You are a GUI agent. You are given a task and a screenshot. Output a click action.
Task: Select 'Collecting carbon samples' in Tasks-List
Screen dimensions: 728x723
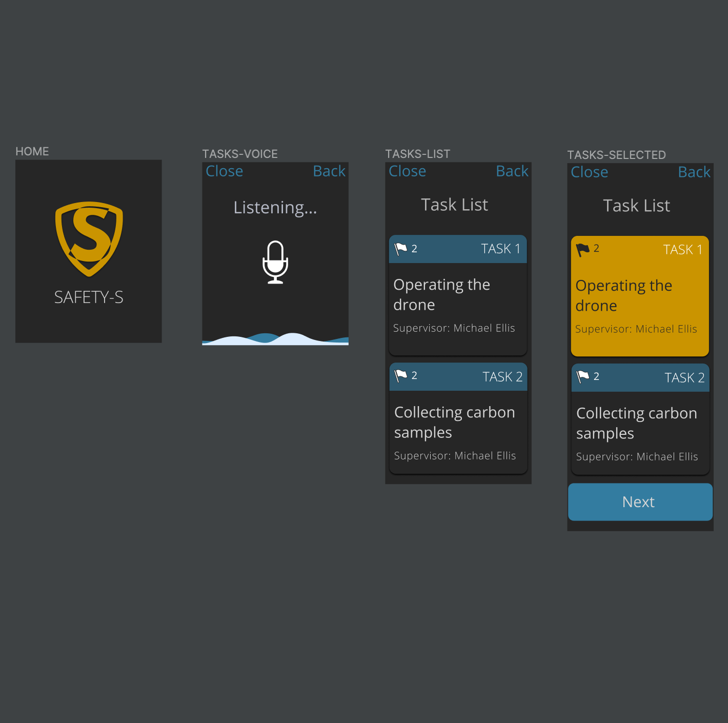[x=455, y=423]
